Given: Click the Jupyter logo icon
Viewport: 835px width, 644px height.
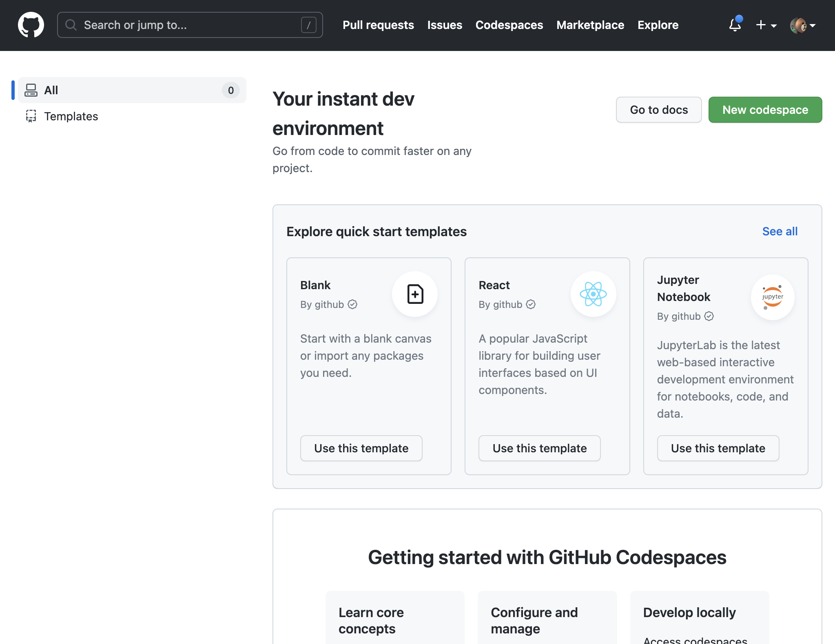Looking at the screenshot, I should (x=772, y=297).
